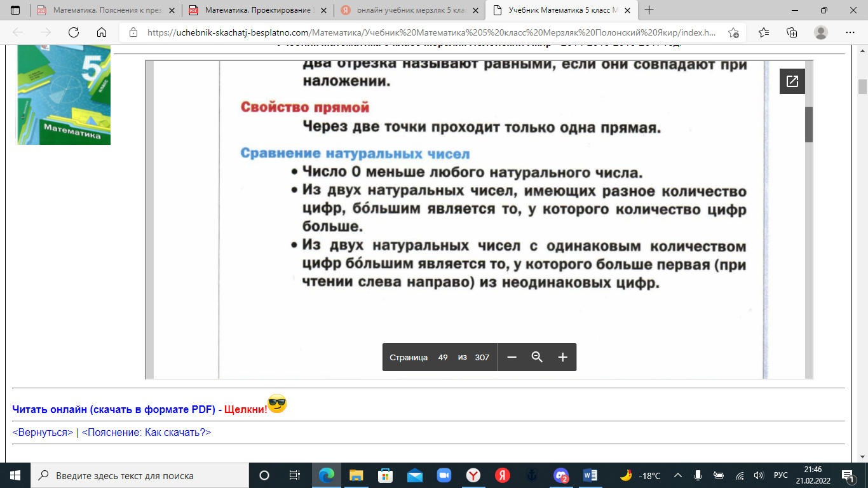The height and width of the screenshot is (488, 868).
Task: Click 'Читать онлайн (скачать в формате PDF)' link
Action: 114,410
